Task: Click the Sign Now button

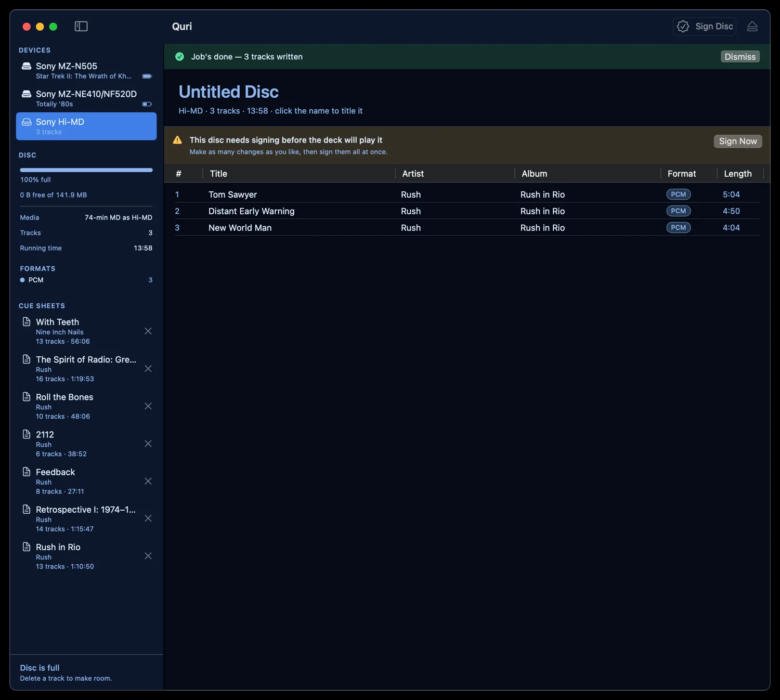Action: (738, 141)
